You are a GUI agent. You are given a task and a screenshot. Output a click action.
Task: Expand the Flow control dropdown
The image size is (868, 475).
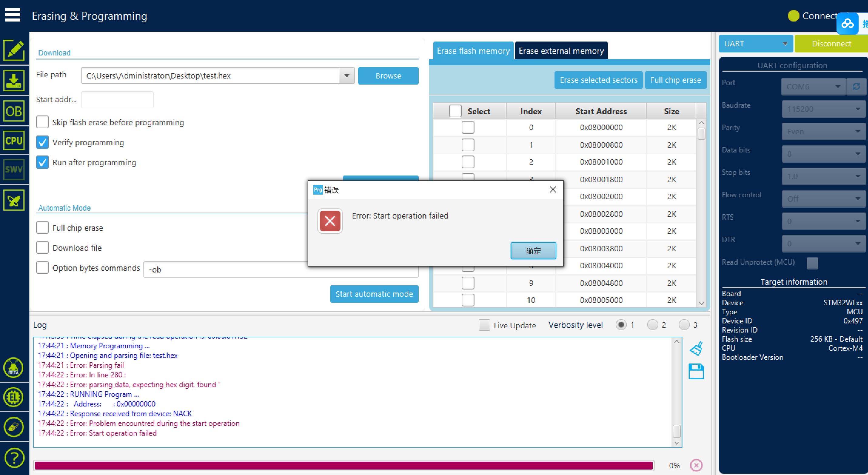point(823,199)
